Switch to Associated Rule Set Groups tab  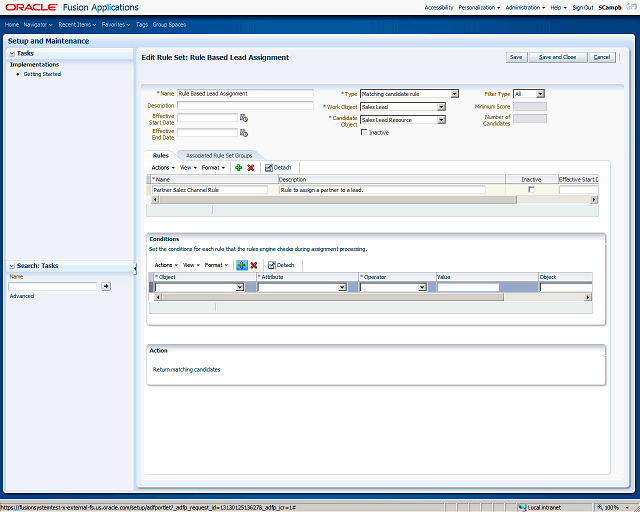click(x=219, y=156)
